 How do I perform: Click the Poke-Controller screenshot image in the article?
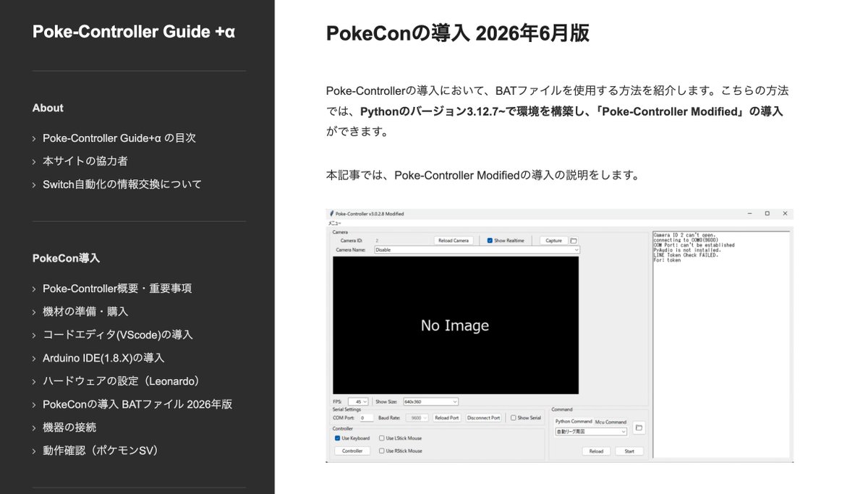click(x=560, y=335)
